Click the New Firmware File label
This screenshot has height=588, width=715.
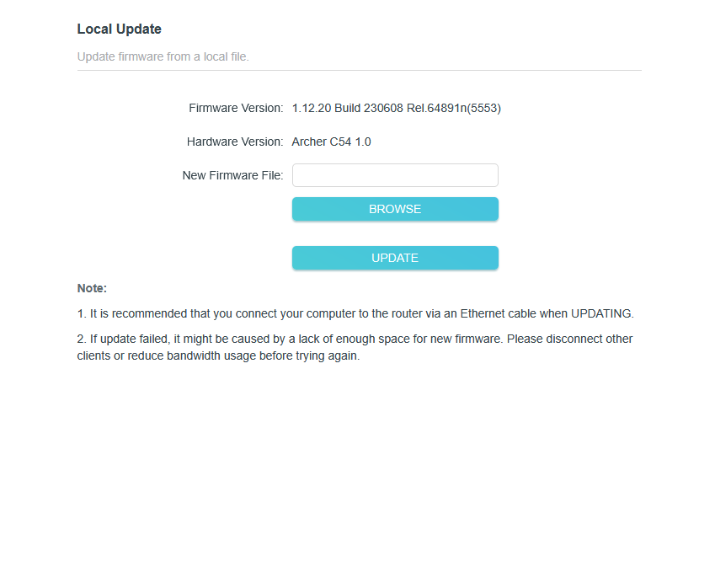(232, 175)
